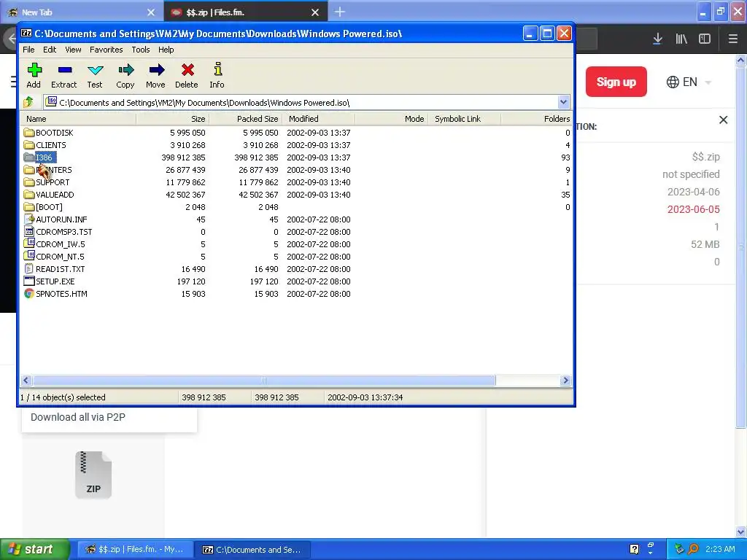747x560 pixels.
Task: Sort by the Modified column header
Action: pyautogui.click(x=319, y=119)
